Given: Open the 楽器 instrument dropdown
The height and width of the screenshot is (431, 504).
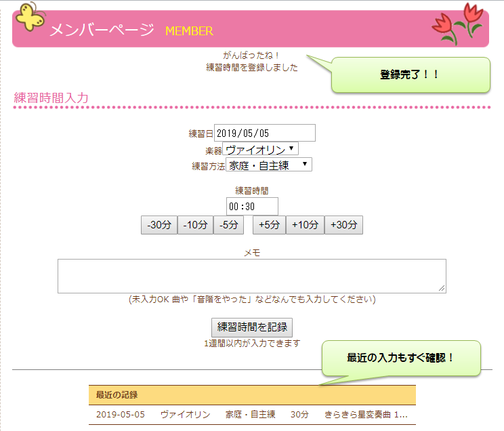Looking at the screenshot, I should 260,149.
